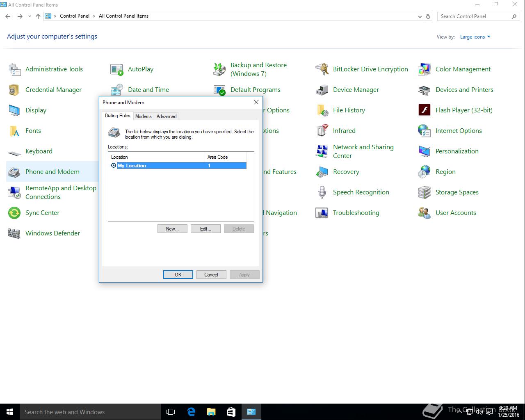
Task: Open the Device Manager icon
Action: [322, 90]
